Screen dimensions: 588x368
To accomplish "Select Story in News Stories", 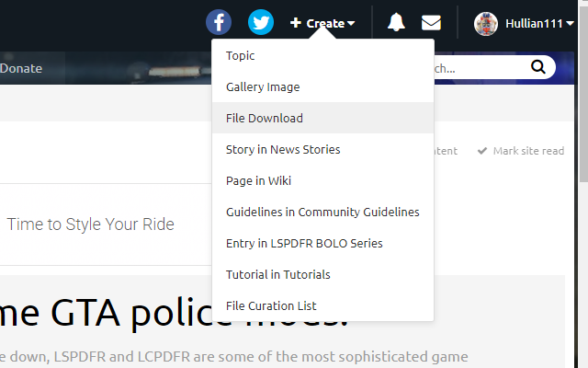I will [322, 149].
